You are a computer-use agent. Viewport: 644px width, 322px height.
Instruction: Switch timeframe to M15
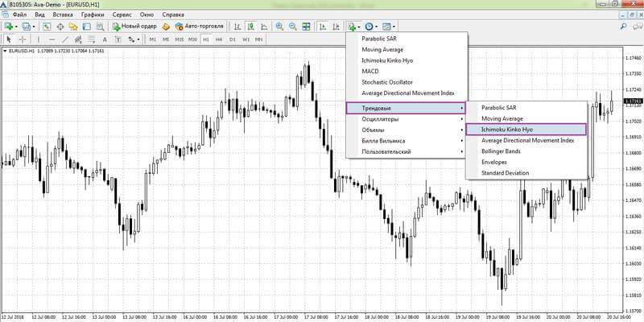pyautogui.click(x=180, y=39)
